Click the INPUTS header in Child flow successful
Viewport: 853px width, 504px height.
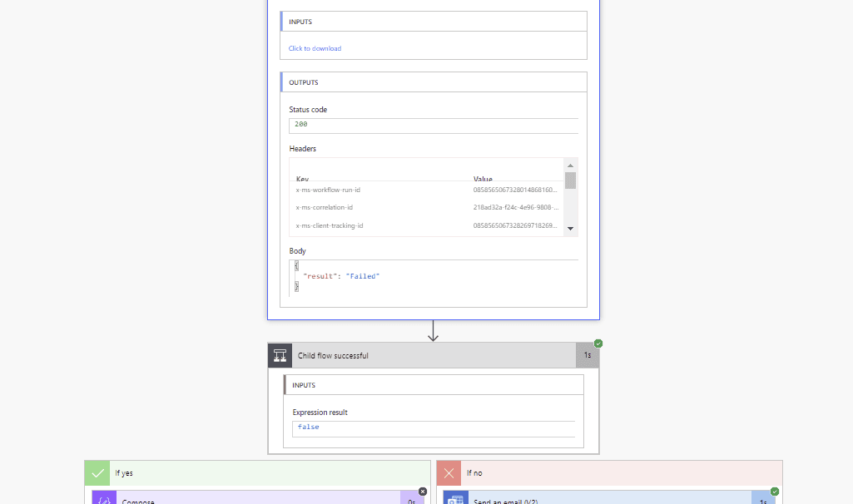pos(434,385)
